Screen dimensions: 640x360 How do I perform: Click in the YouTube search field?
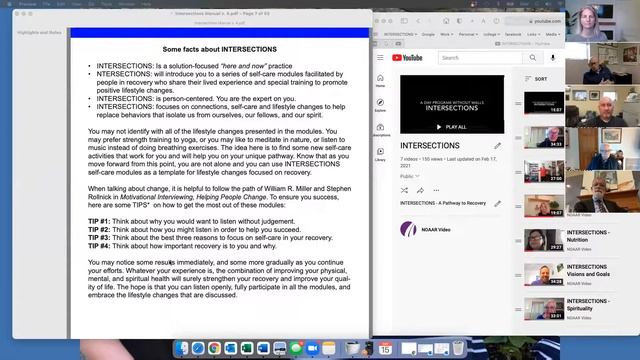[480, 58]
